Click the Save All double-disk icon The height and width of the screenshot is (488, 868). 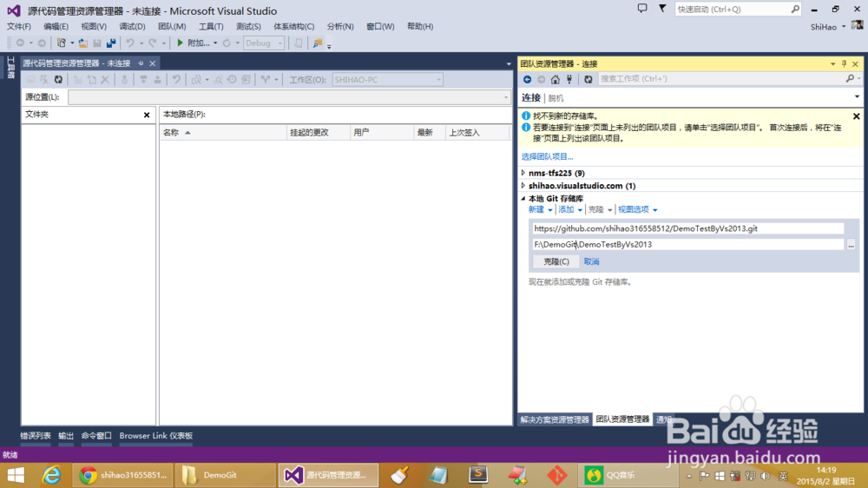click(x=111, y=43)
